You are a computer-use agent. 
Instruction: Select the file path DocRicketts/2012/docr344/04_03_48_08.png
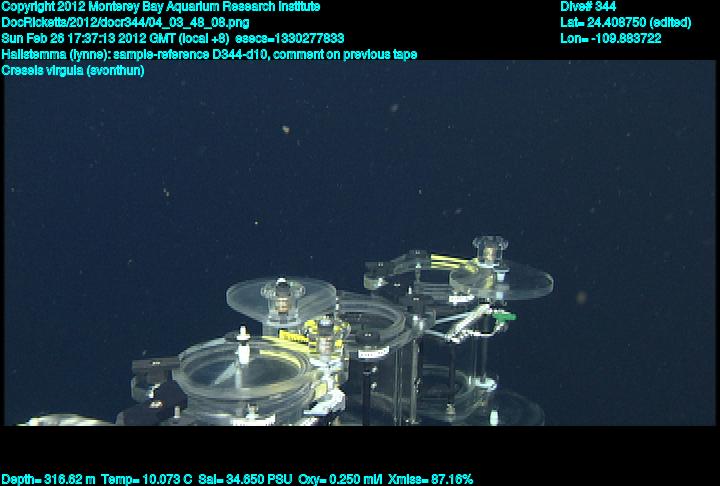[x=125, y=23]
